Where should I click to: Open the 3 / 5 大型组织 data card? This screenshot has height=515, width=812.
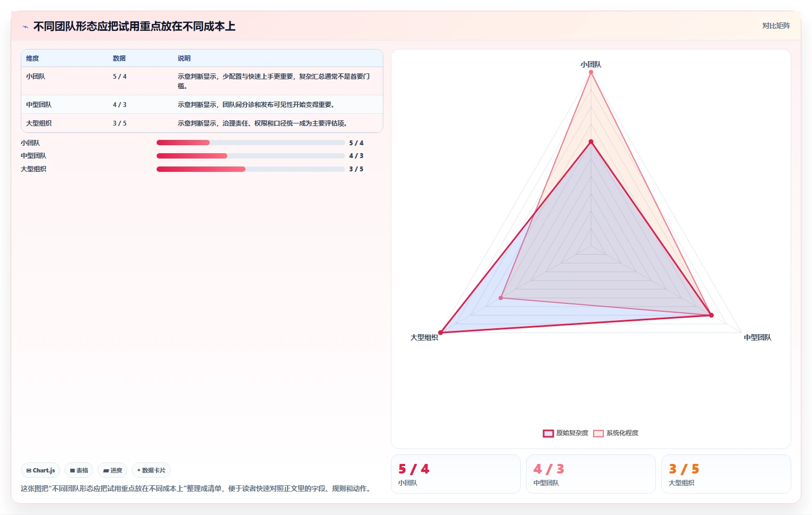pos(726,474)
